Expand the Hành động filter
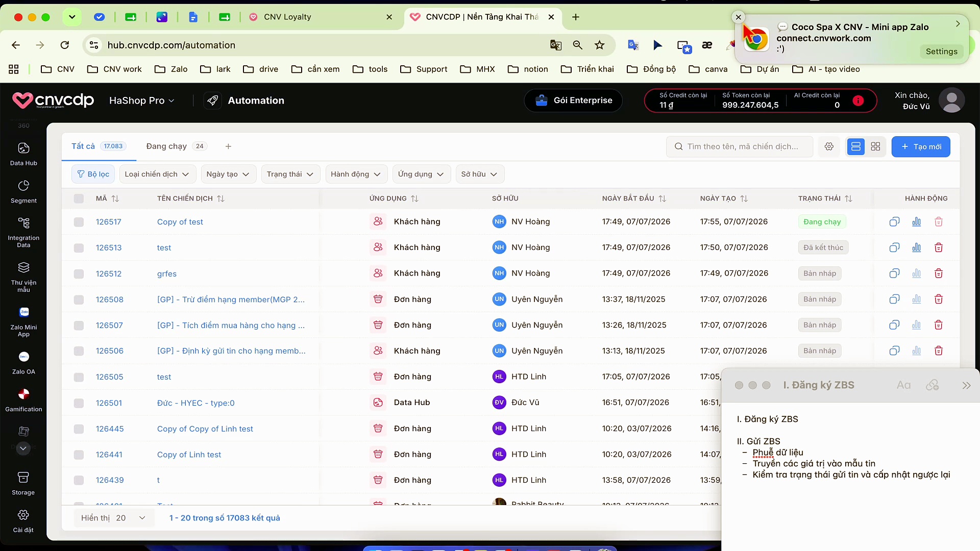Screen dimensions: 980x551 coord(356,174)
